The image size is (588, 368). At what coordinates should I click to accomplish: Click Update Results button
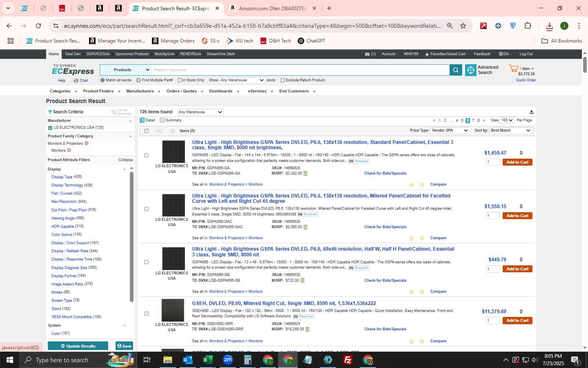pyautogui.click(x=78, y=346)
